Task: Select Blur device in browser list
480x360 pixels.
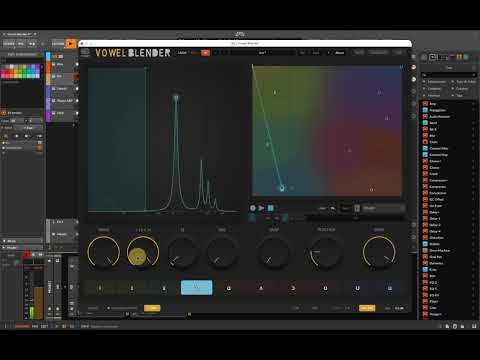Action: (448, 135)
